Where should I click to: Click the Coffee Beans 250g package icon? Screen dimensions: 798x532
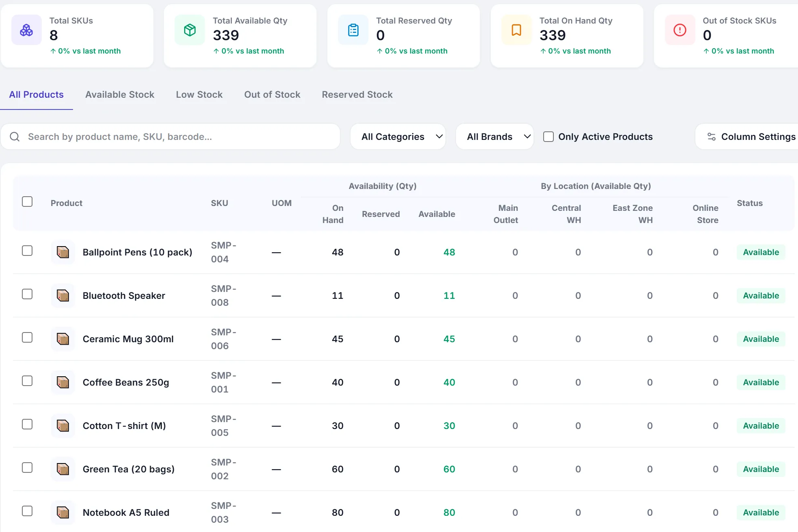(x=63, y=382)
